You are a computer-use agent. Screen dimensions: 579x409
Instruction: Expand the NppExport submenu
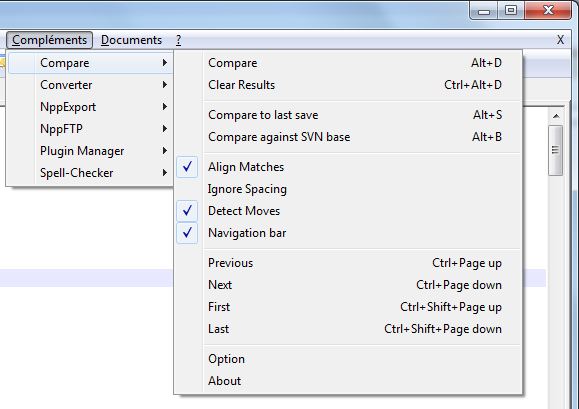tap(90, 107)
